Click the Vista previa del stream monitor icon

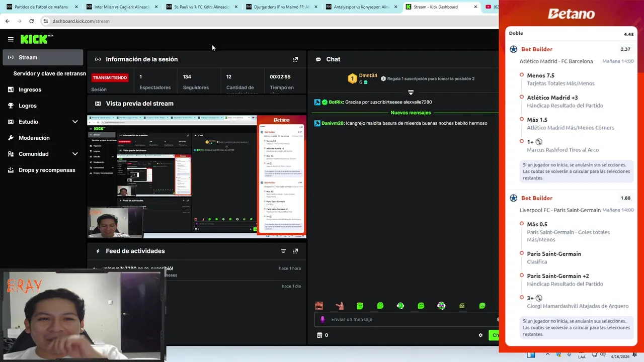click(98, 104)
